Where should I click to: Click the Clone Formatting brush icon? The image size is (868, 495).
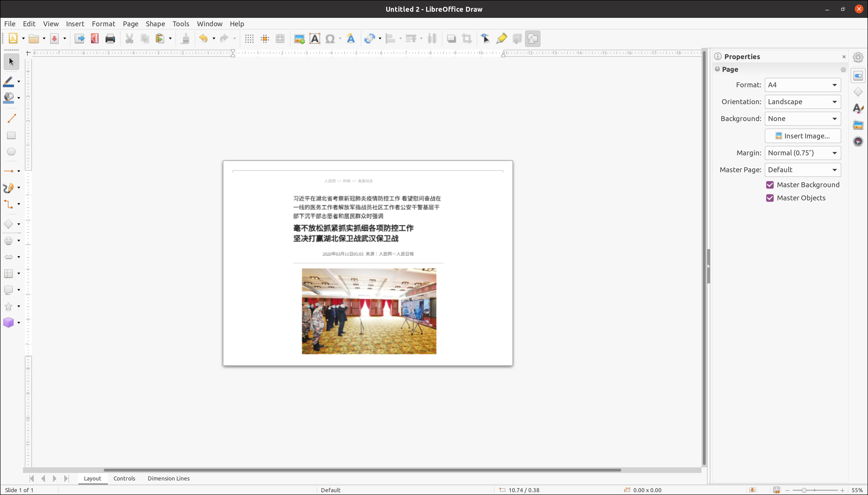[185, 38]
